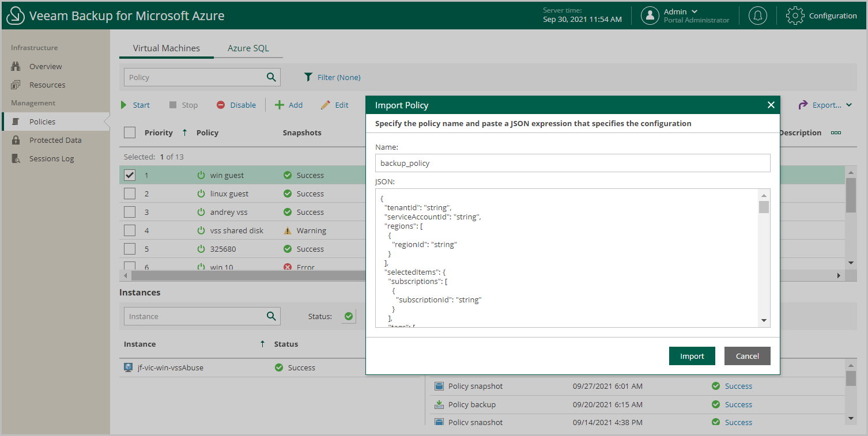This screenshot has height=436, width=868.
Task: Click the green plus Add icon
Action: (x=280, y=105)
